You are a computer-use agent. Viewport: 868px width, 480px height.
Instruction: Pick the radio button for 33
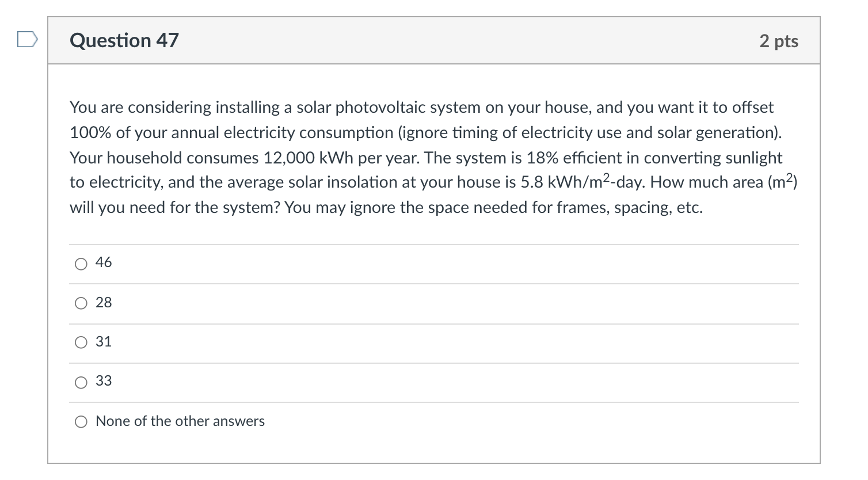(81, 383)
